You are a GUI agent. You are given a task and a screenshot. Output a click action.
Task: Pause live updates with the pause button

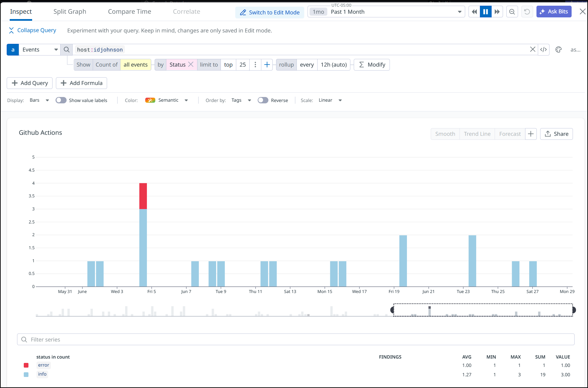[x=486, y=12]
